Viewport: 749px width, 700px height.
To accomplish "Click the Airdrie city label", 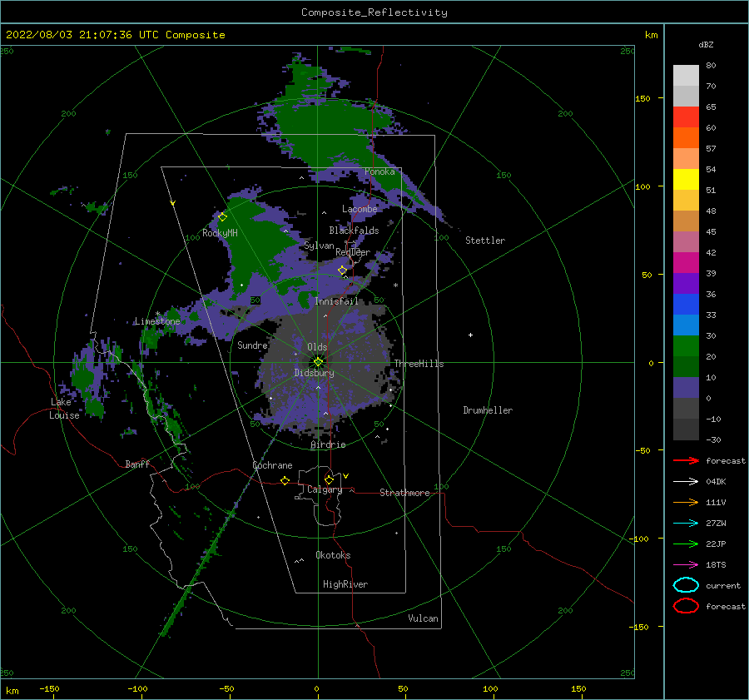I will pyautogui.click(x=328, y=444).
